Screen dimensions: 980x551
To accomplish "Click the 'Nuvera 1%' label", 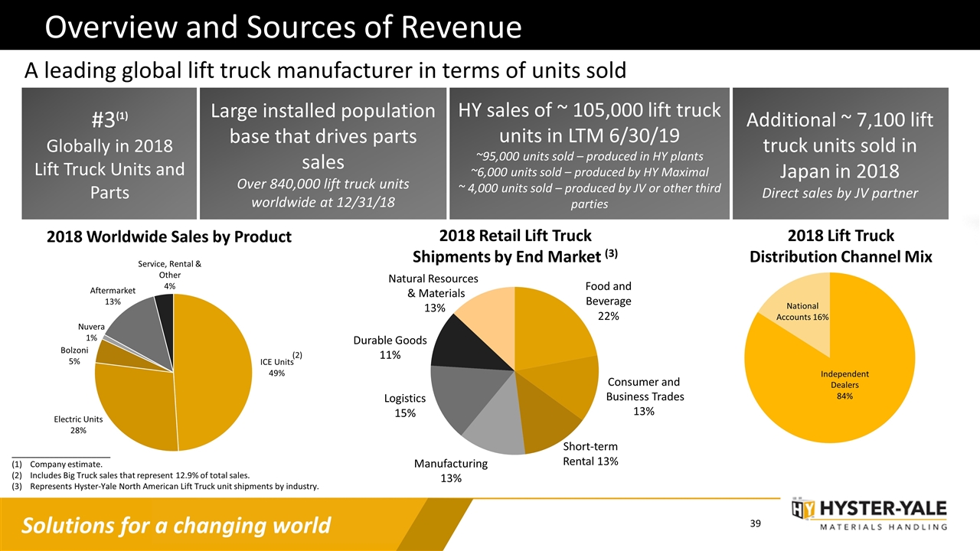I will [91, 333].
